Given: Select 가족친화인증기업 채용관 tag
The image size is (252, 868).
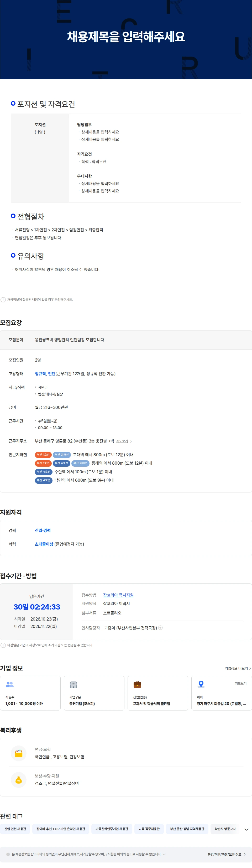Looking at the screenshot, I should tap(112, 829).
